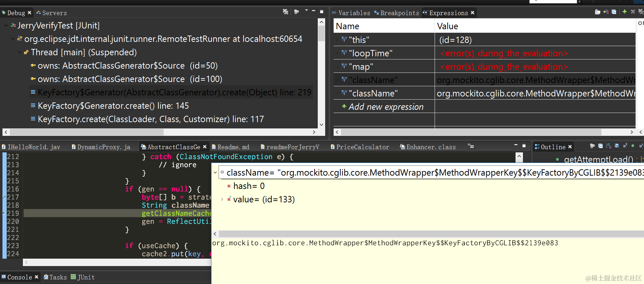The height and width of the screenshot is (284, 644).
Task: Open the JUnit tab at bottom
Action: [83, 277]
